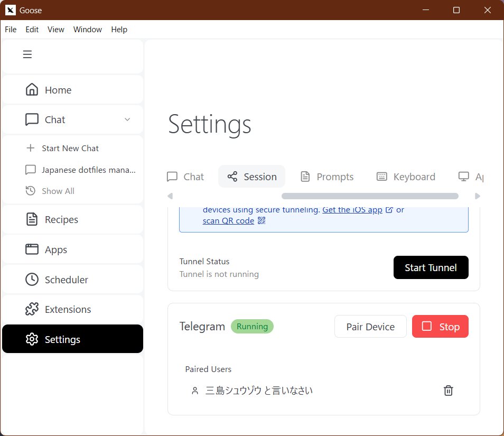Stop the Telegram gateway
This screenshot has width=504, height=436.
tap(440, 327)
